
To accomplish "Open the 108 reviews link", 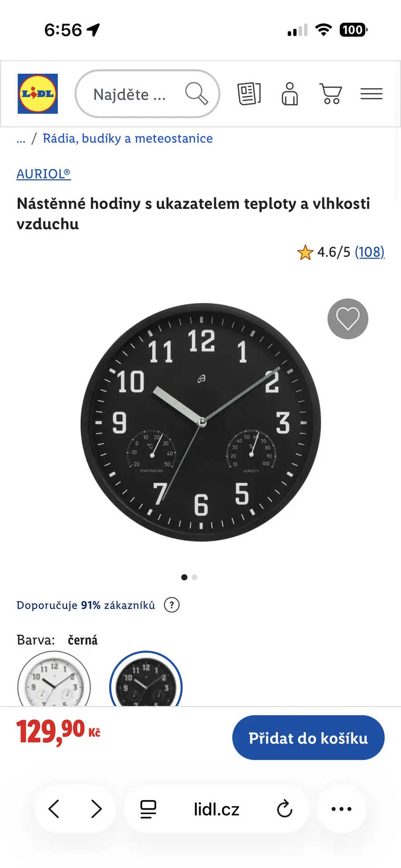I will (370, 252).
